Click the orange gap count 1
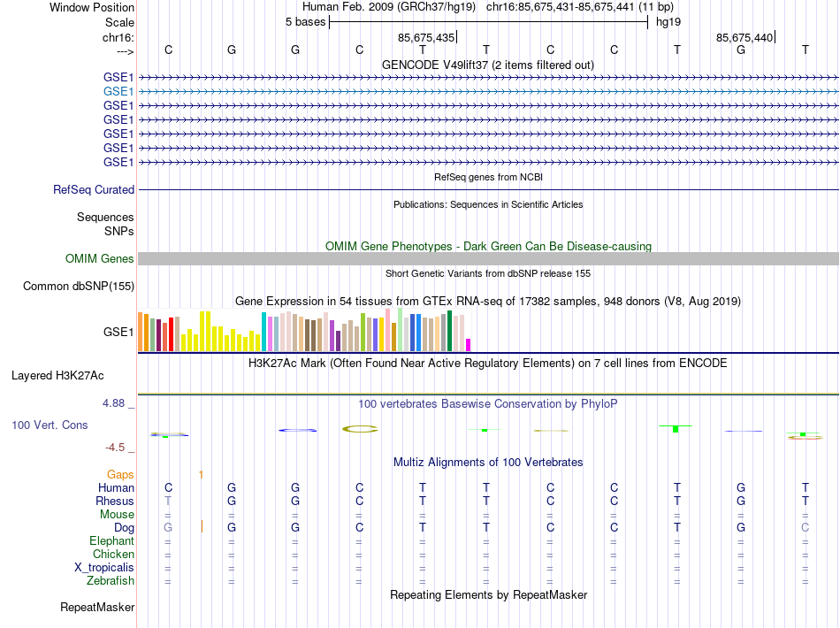Image resolution: width=840 pixels, height=628 pixels. 201,475
